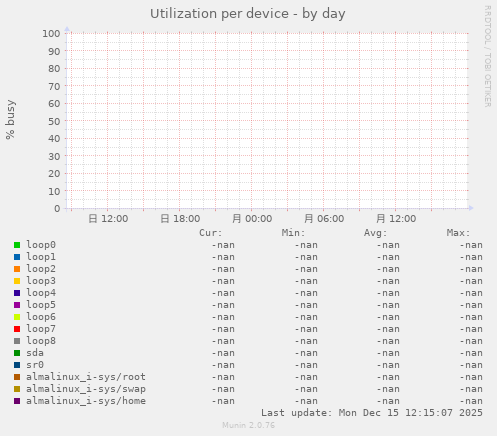This screenshot has height=436, width=497.
Task: Select the loop8 legend label
Action: 41,341
